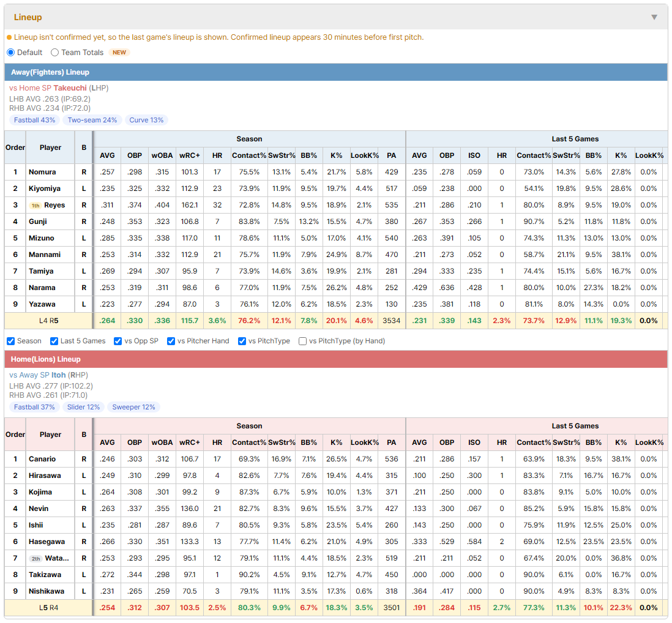The image size is (672, 623).
Task: Click the LHB AVG .263 (IP:69.2) line
Action: pyautogui.click(x=50, y=99)
